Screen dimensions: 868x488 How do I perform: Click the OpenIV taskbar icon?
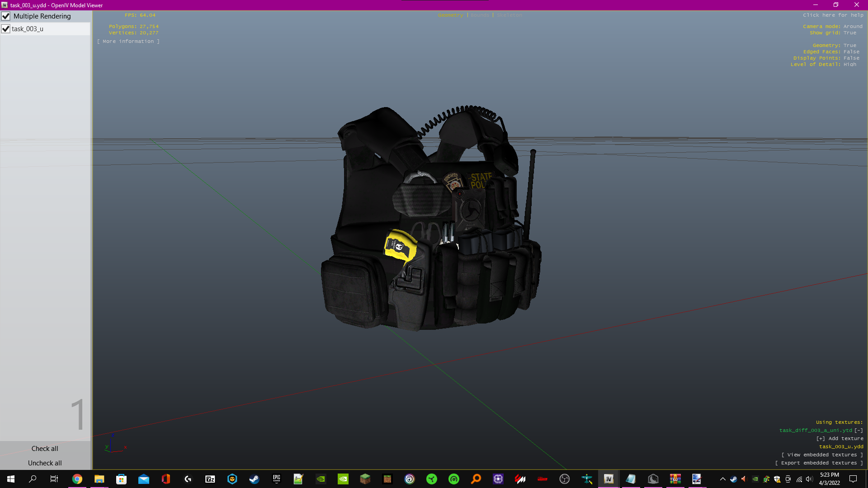point(609,479)
